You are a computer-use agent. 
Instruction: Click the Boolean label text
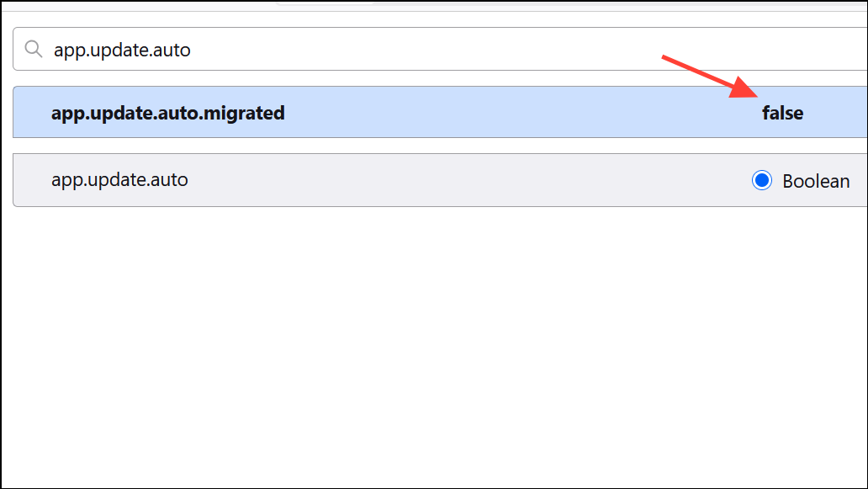point(815,181)
